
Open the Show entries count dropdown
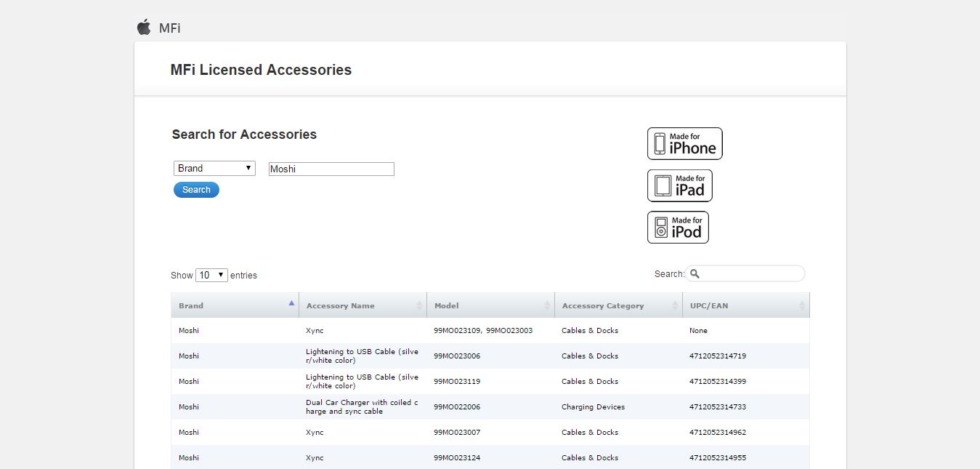coord(211,275)
